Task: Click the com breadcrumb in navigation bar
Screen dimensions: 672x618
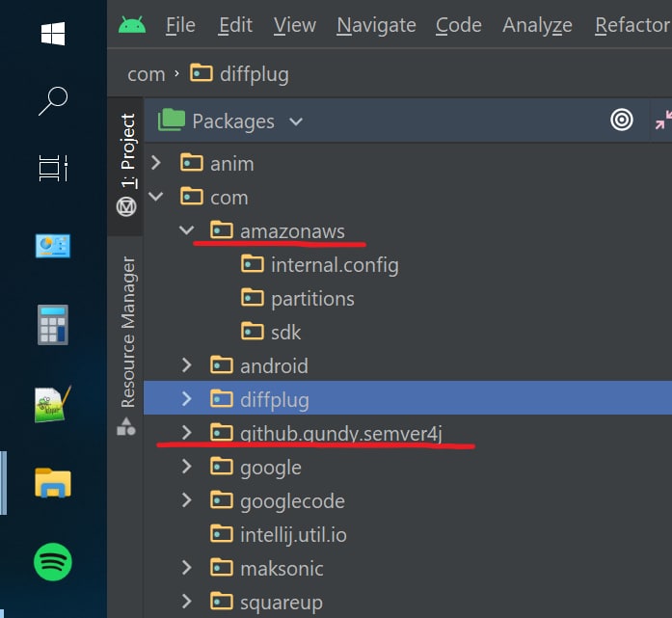Action: (x=147, y=74)
